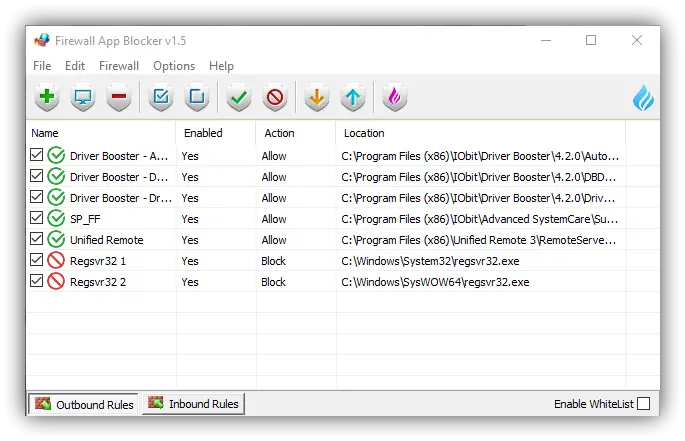Screen dimensions: 685x441
Task: Uncheck the Driver Booster - A... checkbox
Action: (37, 154)
